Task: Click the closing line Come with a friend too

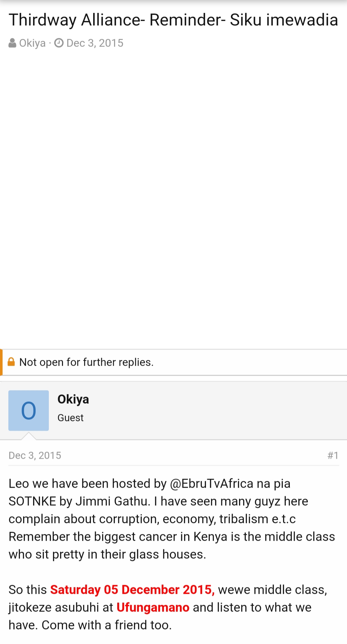Action: (107, 625)
